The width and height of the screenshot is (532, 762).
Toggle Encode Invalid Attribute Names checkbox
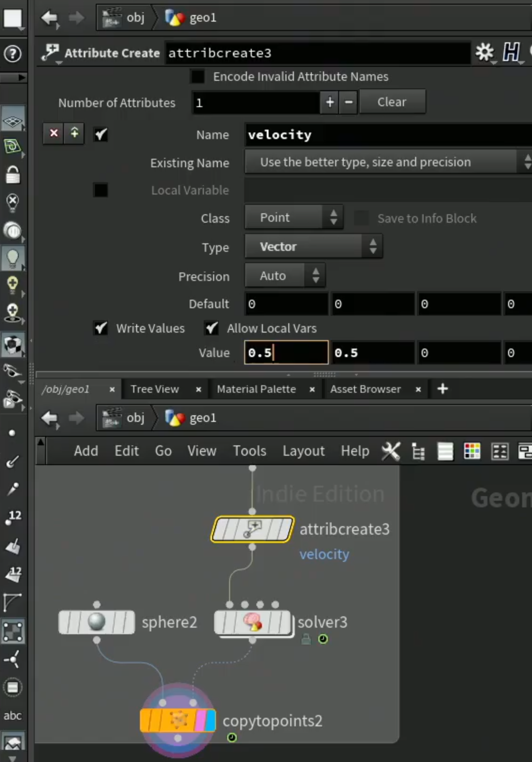(x=198, y=77)
